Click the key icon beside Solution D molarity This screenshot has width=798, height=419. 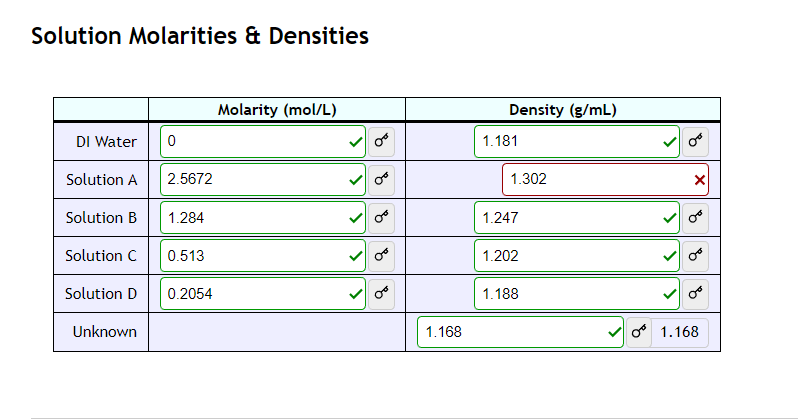381,294
